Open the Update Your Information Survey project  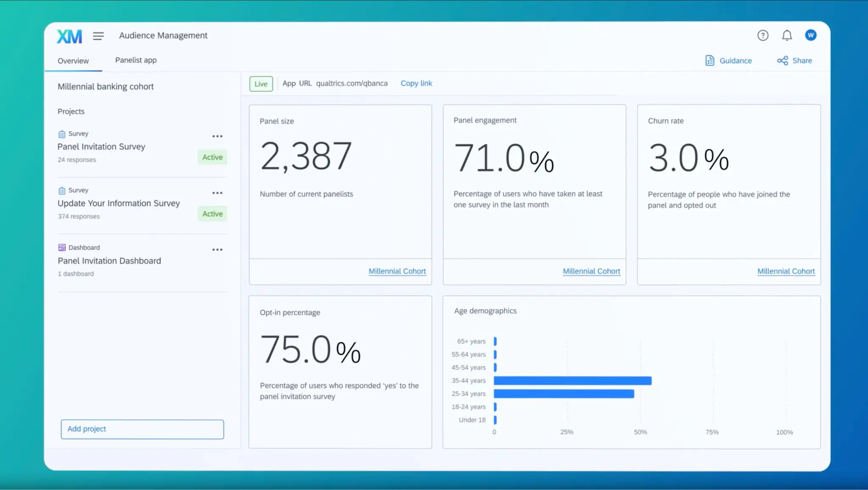pos(119,204)
